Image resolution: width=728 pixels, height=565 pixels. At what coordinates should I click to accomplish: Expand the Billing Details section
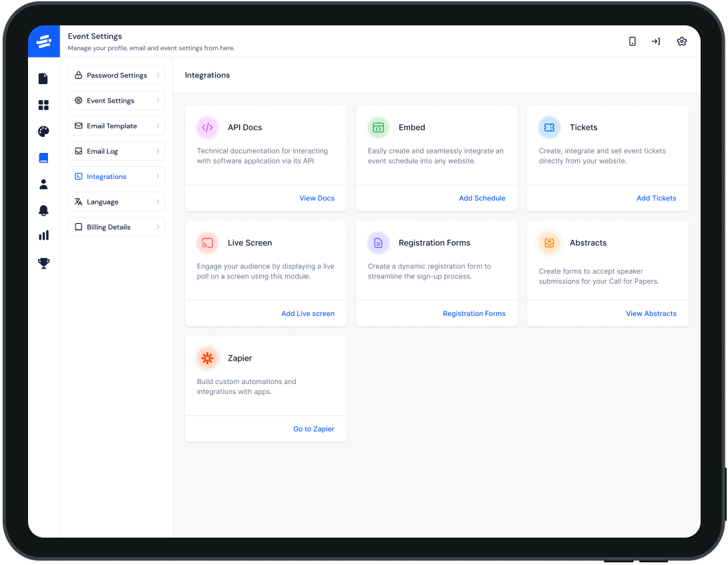coord(158,226)
